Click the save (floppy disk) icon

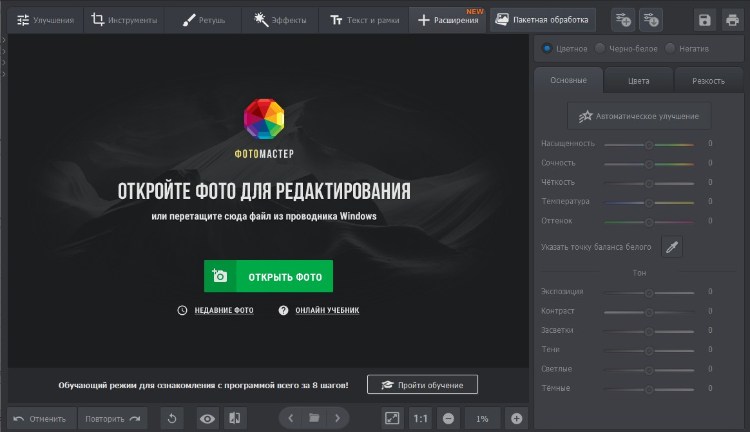(x=705, y=19)
